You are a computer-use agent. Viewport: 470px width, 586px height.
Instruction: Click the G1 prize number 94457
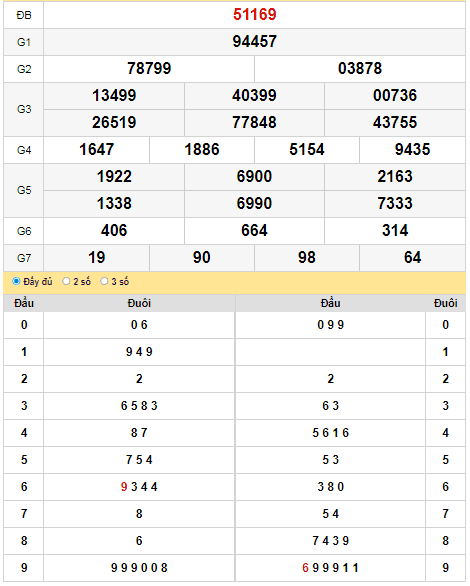(254, 41)
